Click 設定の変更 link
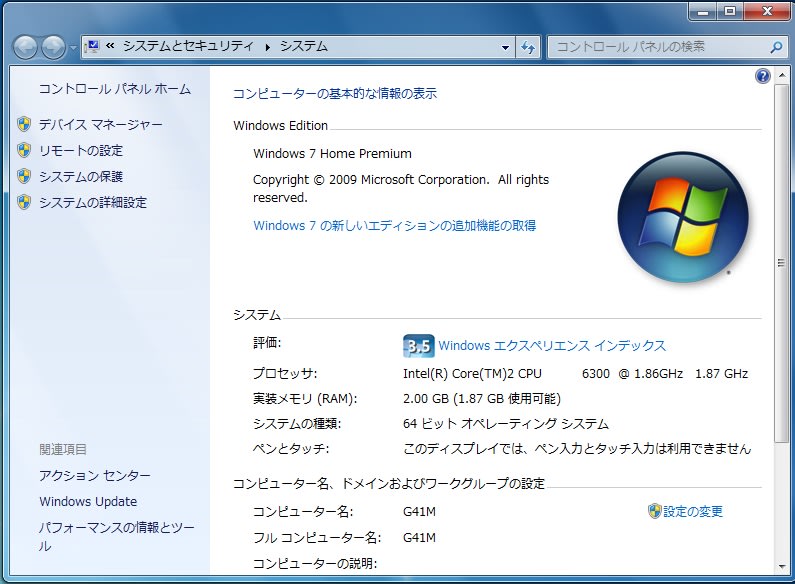Image resolution: width=795 pixels, height=584 pixels. coord(693,512)
